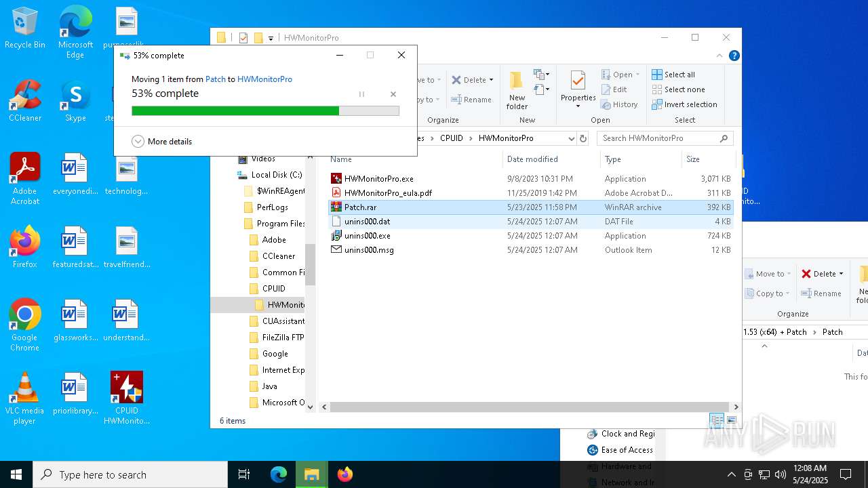Select CPUID in the address breadcrumb
The image size is (868, 488).
coord(451,138)
